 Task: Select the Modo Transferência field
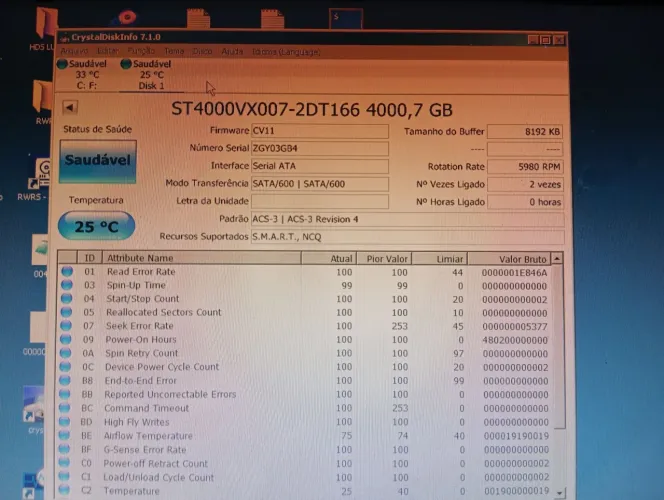coord(320,184)
